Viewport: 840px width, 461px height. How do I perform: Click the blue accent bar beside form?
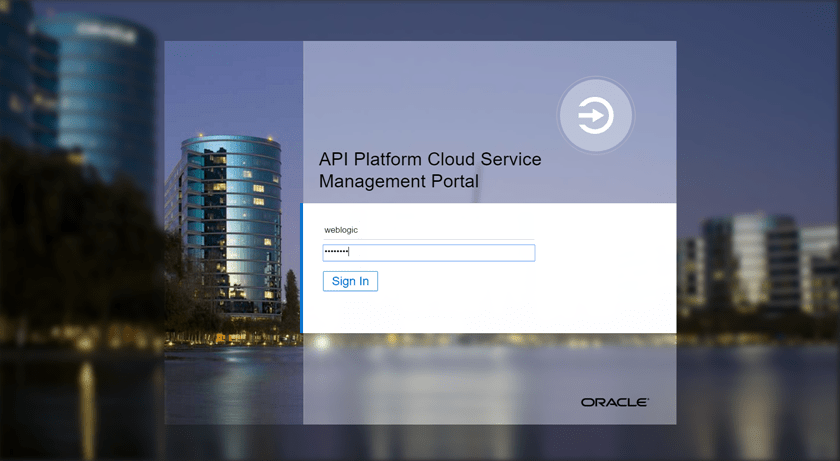point(301,268)
